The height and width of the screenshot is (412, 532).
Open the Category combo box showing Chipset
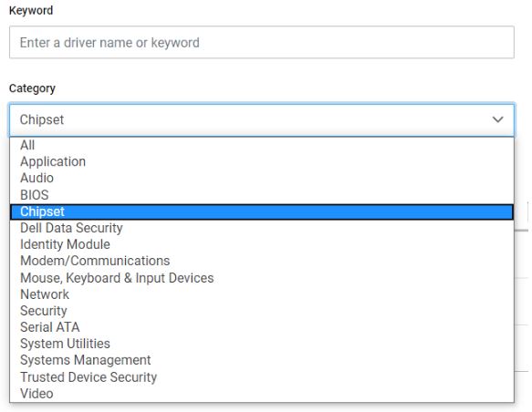[x=262, y=119]
